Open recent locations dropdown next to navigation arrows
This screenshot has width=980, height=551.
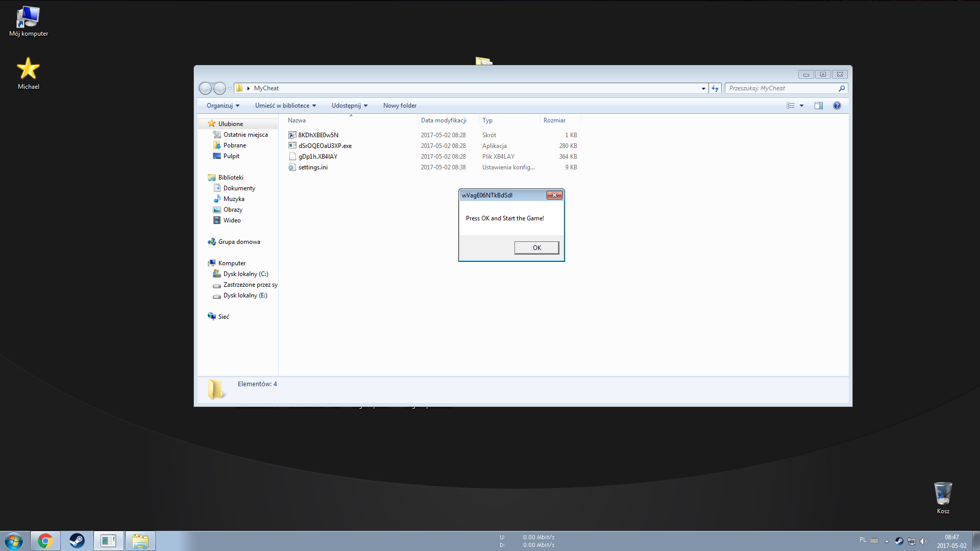click(230, 89)
